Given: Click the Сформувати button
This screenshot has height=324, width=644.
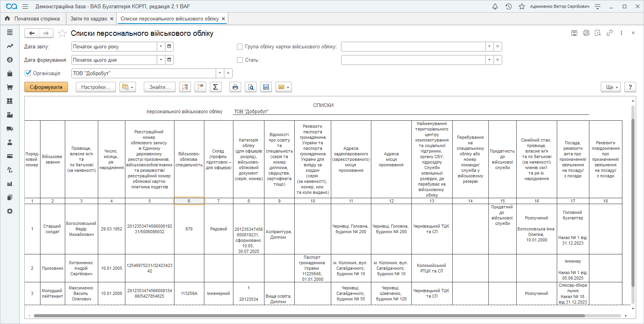Looking at the screenshot, I should point(46,87).
